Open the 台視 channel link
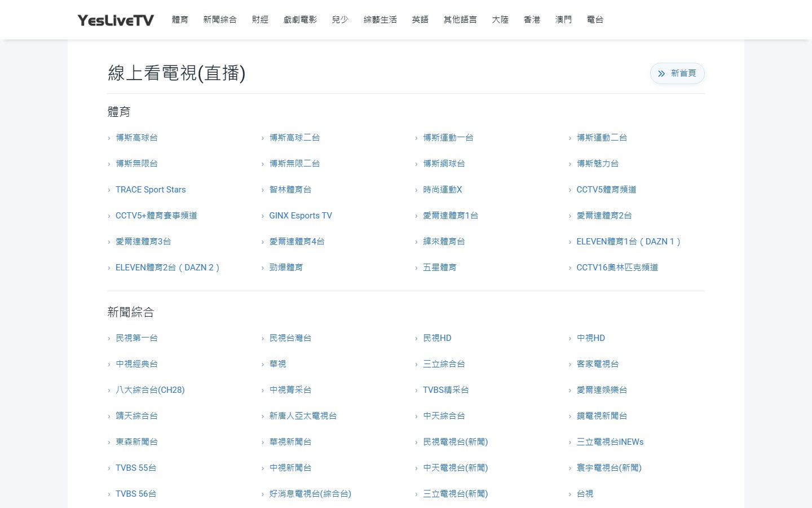812x508 pixels. coord(585,494)
